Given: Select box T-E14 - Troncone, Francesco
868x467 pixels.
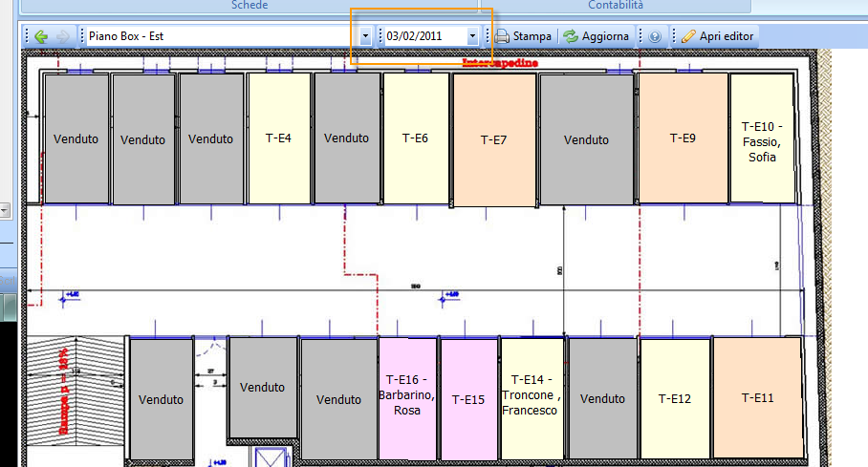Looking at the screenshot, I should pyautogui.click(x=532, y=394).
